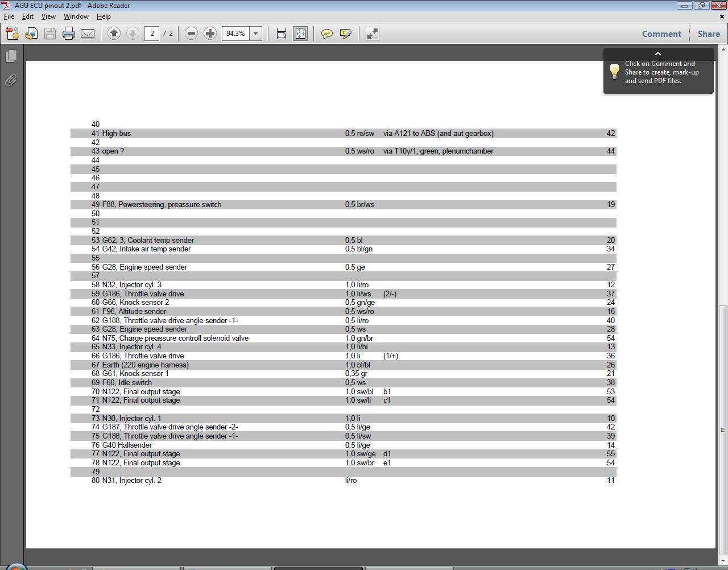Open the Window menu
This screenshot has height=570, width=728.
click(x=76, y=16)
